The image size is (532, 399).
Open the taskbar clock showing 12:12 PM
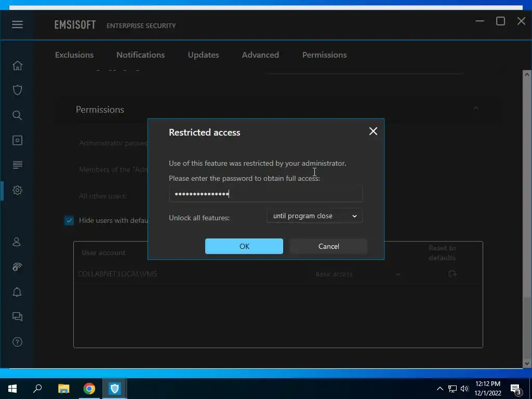click(x=488, y=389)
